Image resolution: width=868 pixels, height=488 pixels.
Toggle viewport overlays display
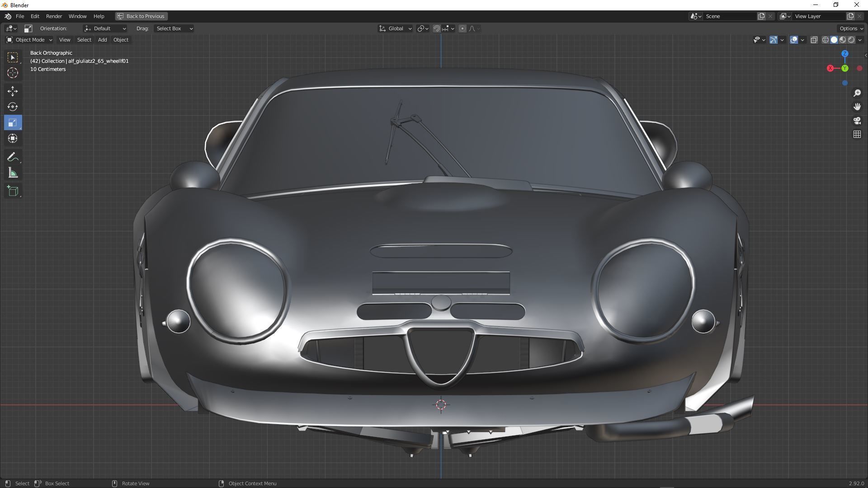[x=794, y=40]
